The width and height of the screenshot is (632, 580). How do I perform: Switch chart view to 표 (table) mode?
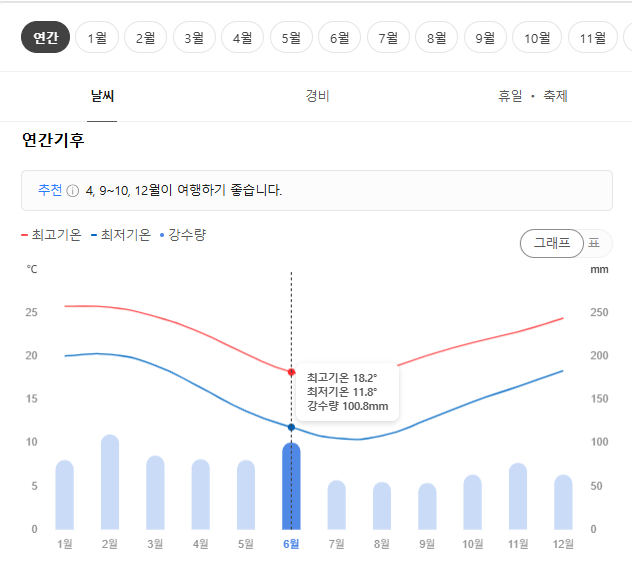594,243
